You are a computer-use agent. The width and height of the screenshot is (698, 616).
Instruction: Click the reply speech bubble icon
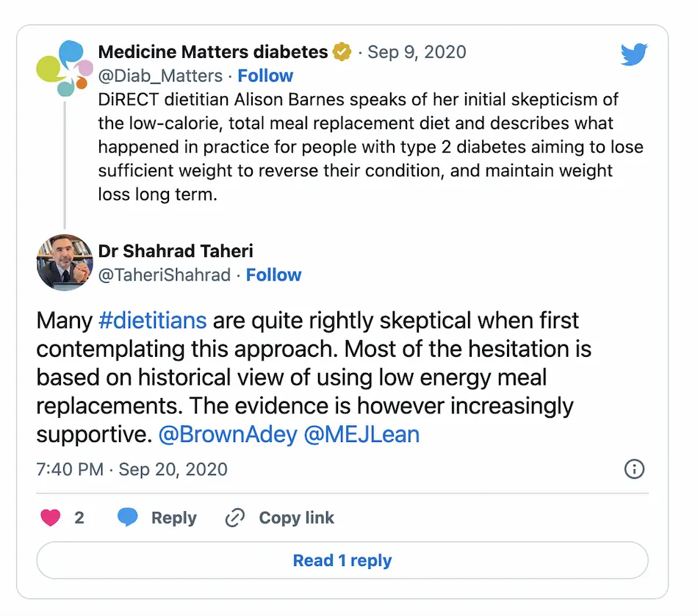126,518
